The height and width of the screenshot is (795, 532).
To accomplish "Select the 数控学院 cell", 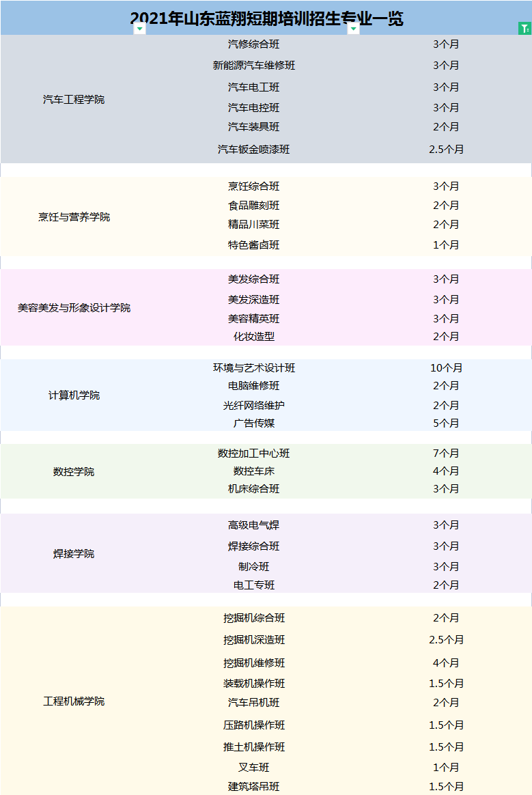I will pyautogui.click(x=74, y=472).
